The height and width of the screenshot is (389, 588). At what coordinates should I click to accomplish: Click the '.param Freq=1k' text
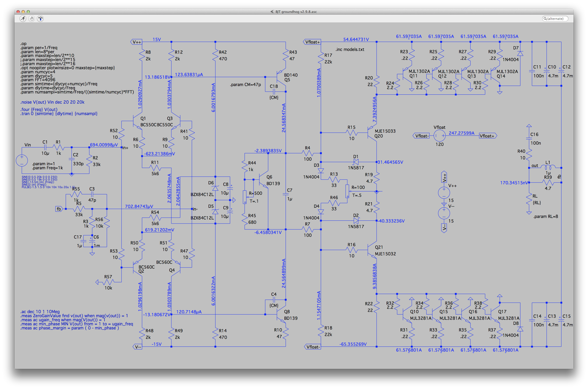(47, 168)
